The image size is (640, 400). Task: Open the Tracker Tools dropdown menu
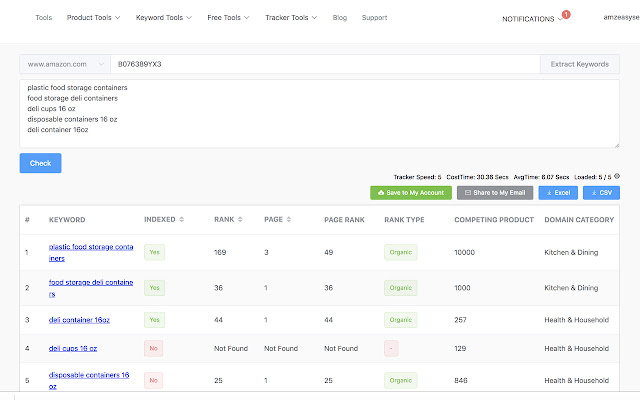(291, 18)
